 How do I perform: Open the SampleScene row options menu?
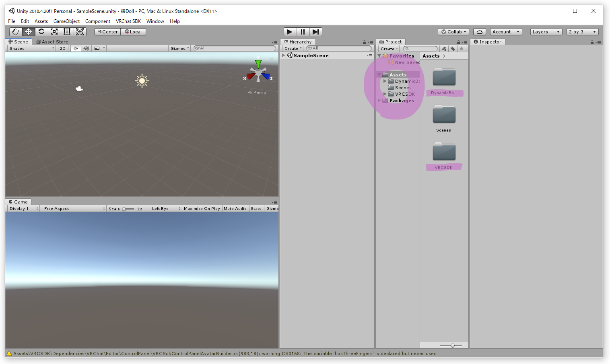coord(369,56)
